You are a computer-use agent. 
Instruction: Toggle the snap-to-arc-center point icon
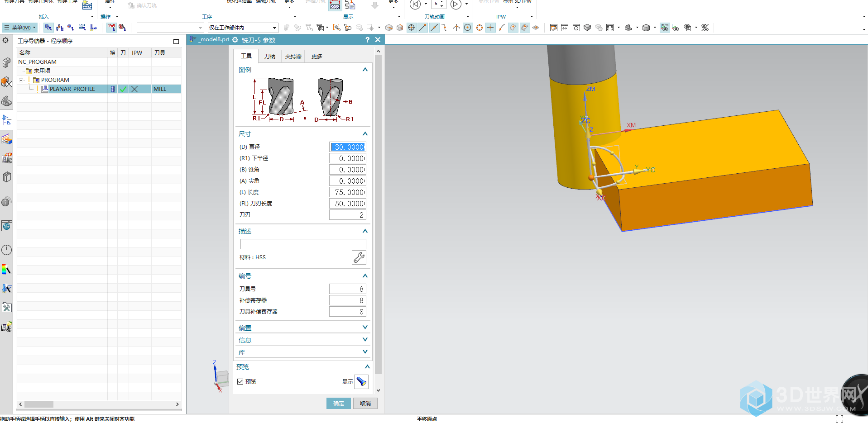468,28
